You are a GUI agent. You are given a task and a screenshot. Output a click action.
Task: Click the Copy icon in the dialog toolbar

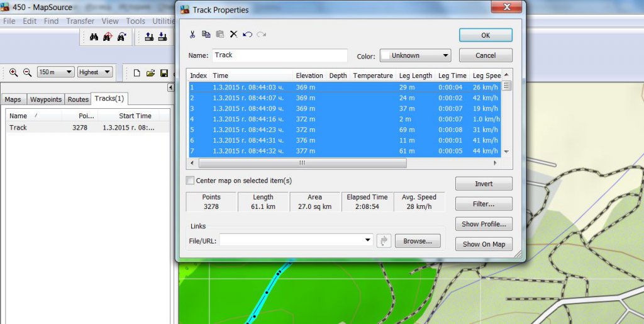click(x=206, y=34)
